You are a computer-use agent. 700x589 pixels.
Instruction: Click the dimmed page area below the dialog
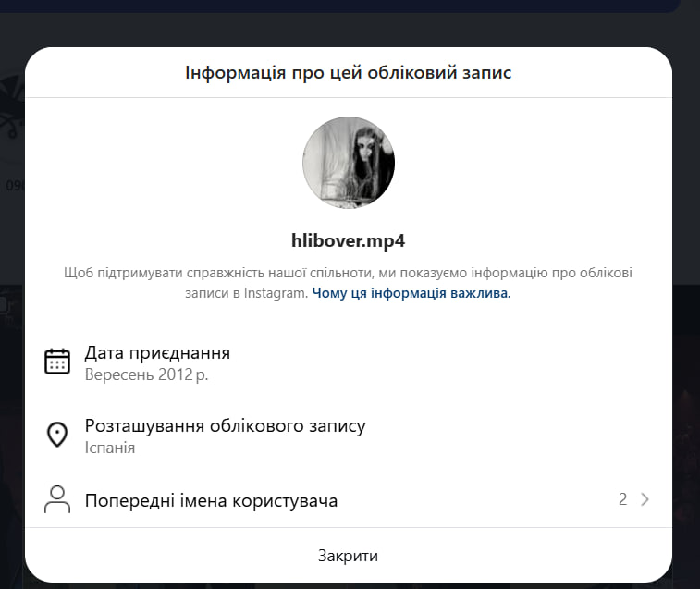pyautogui.click(x=349, y=585)
